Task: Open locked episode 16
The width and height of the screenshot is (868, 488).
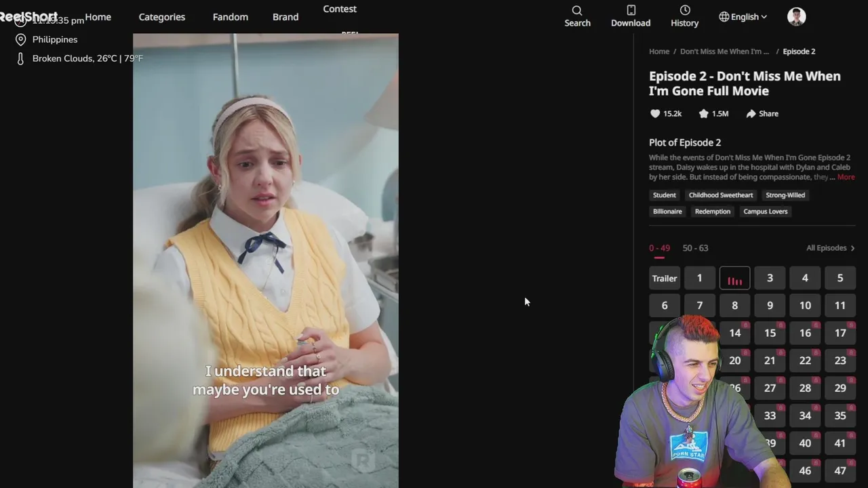Action: [x=805, y=333]
